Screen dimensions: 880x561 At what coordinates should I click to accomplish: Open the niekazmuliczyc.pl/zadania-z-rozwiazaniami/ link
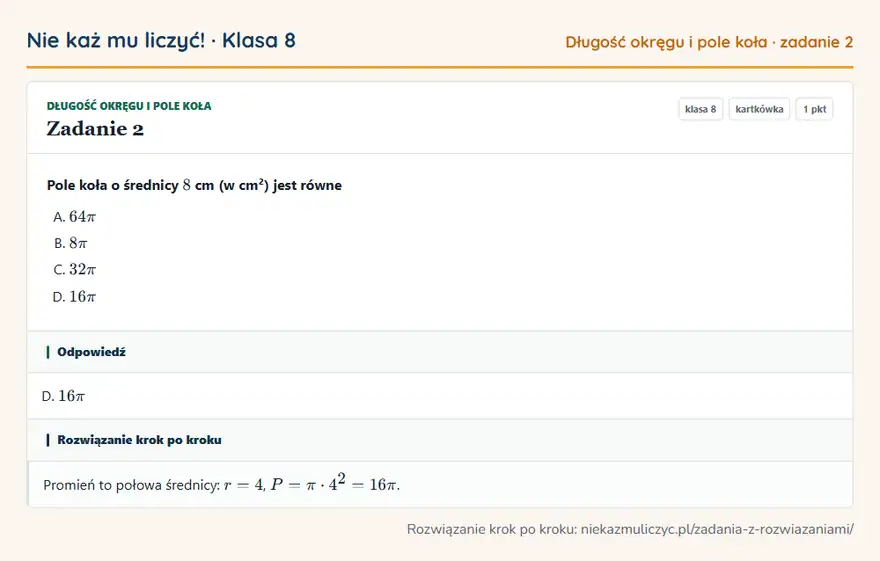pos(717,529)
